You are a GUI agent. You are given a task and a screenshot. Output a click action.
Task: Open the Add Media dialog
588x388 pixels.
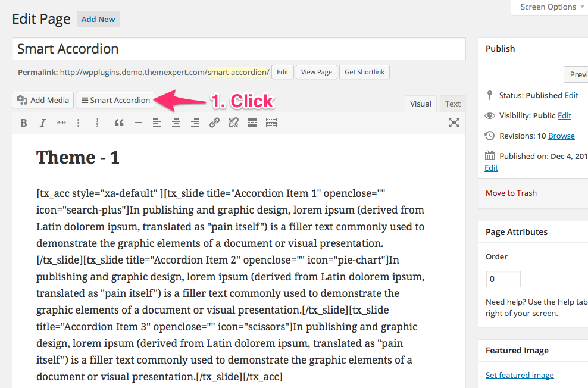click(43, 100)
